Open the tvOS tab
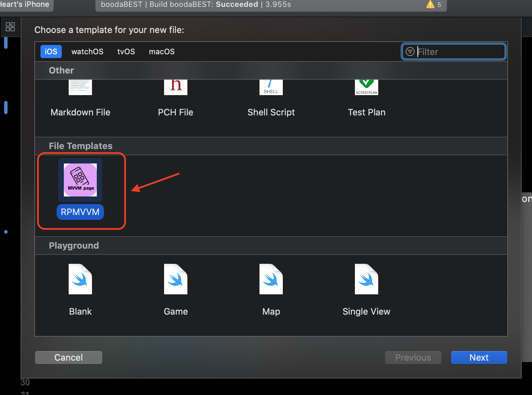The height and width of the screenshot is (395, 532). coord(126,52)
